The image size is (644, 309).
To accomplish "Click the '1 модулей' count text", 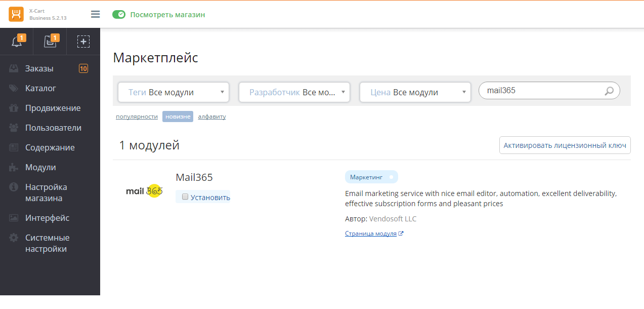I will click(x=149, y=145).
